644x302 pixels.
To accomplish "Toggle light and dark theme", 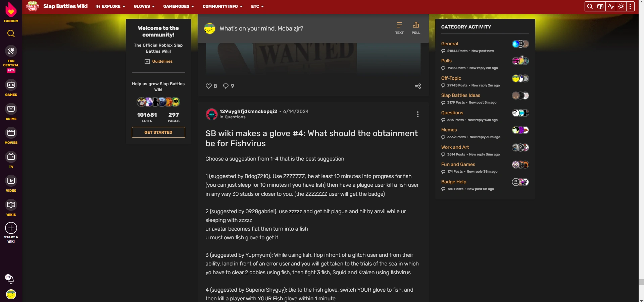I will click(x=621, y=6).
